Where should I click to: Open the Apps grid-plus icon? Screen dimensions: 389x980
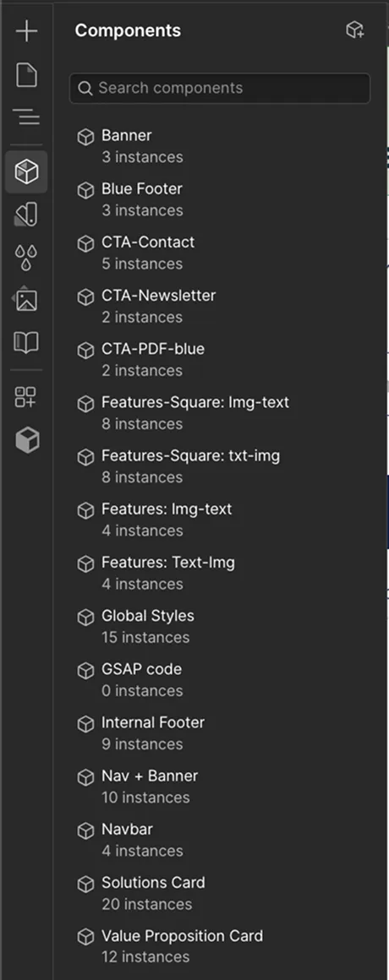coord(26,397)
